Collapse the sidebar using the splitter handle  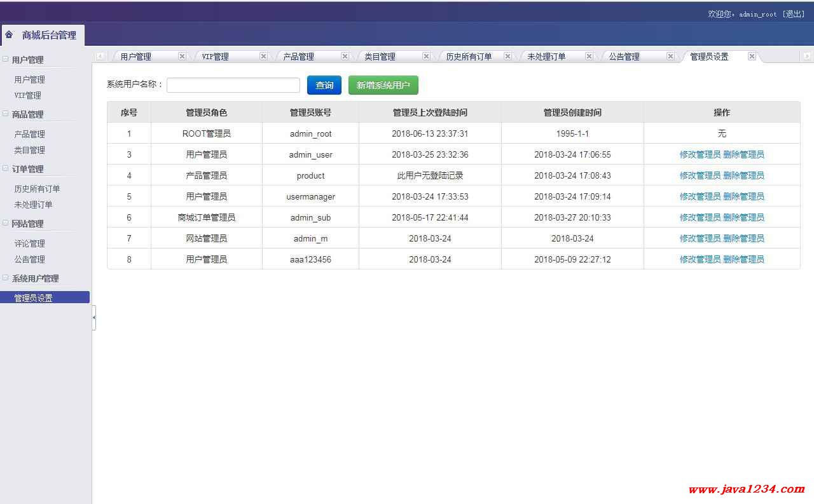coord(94,317)
